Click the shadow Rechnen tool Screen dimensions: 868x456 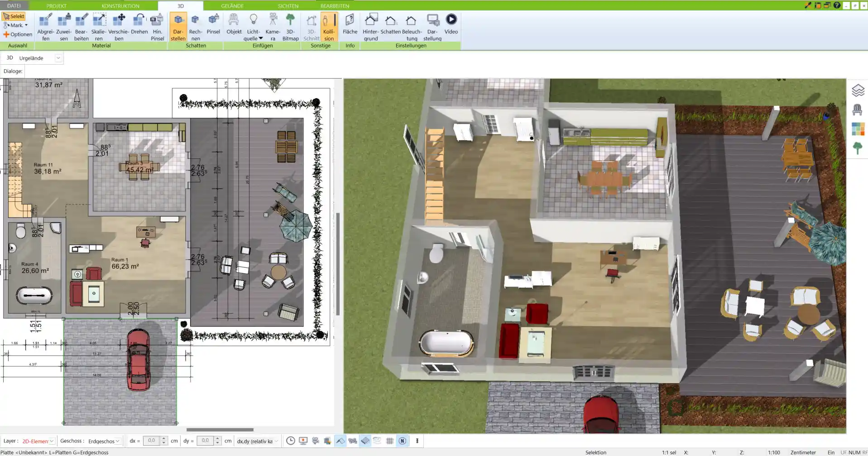195,27
